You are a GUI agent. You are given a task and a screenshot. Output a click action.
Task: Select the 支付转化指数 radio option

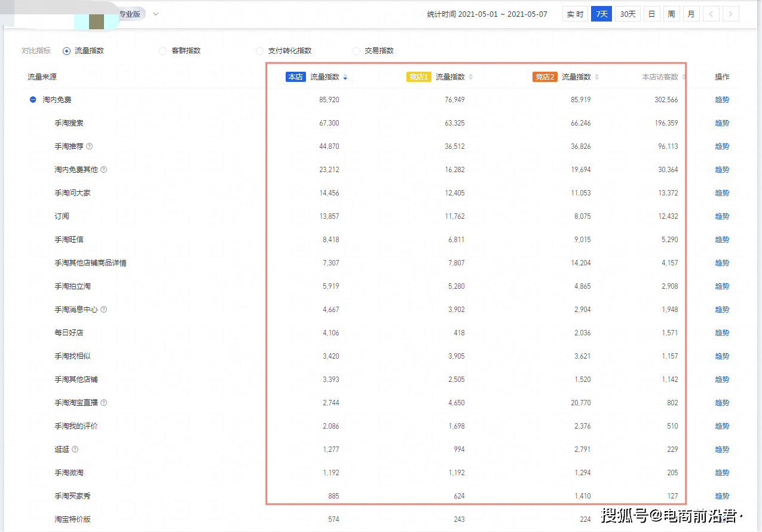tap(259, 51)
